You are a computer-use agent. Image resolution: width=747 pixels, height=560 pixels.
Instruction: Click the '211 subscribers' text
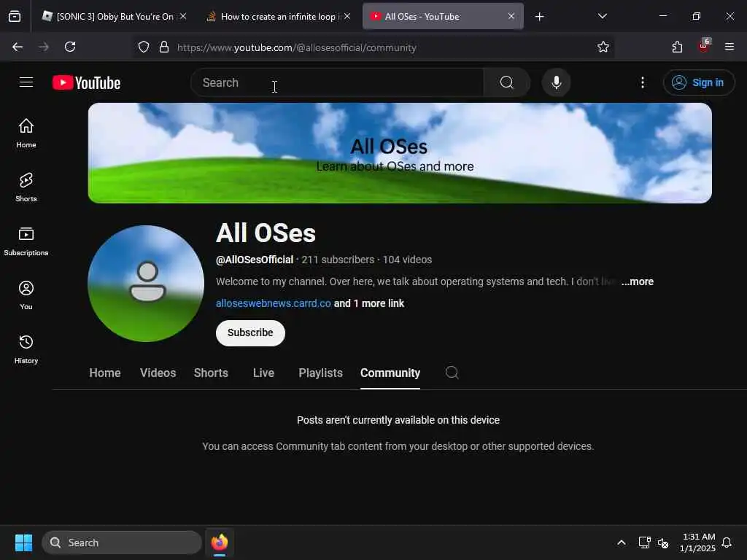coord(338,260)
